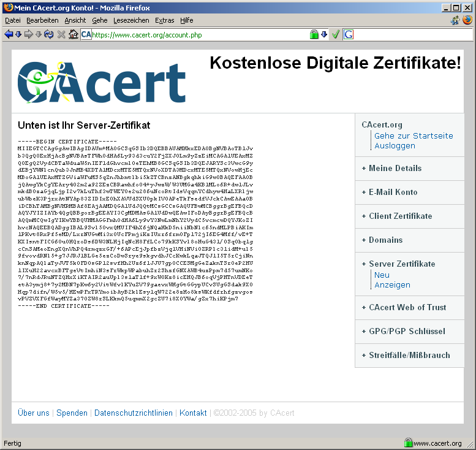
Task: Open the Hilfe menu
Action: 186,20
